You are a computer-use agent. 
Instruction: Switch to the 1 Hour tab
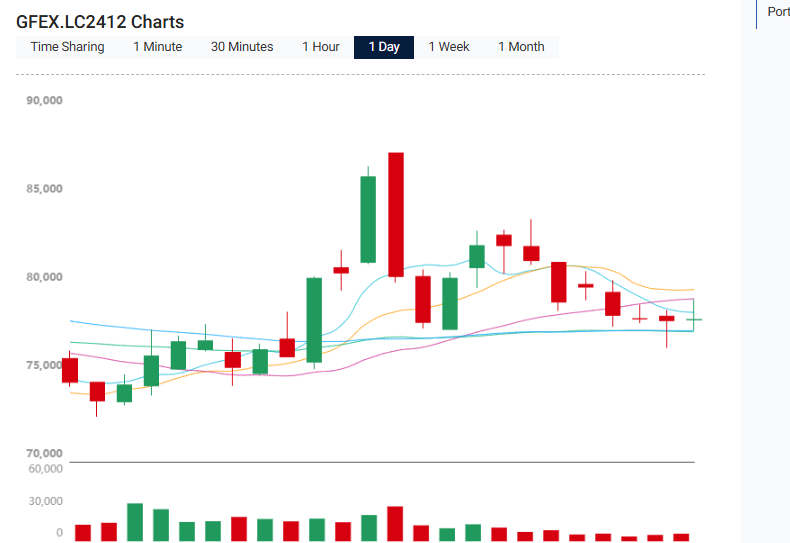[x=321, y=47]
